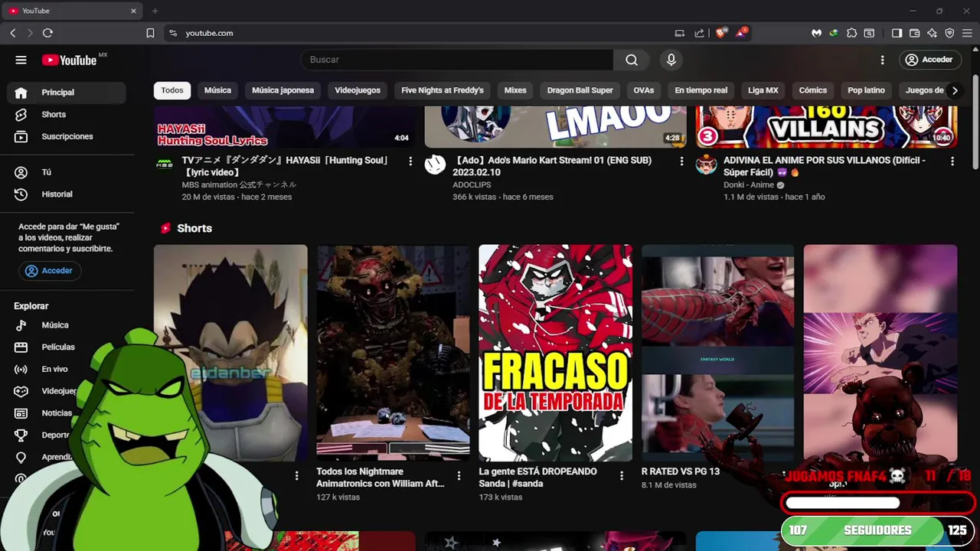980x551 pixels.
Task: Close the YouTube tab
Action: 133,11
